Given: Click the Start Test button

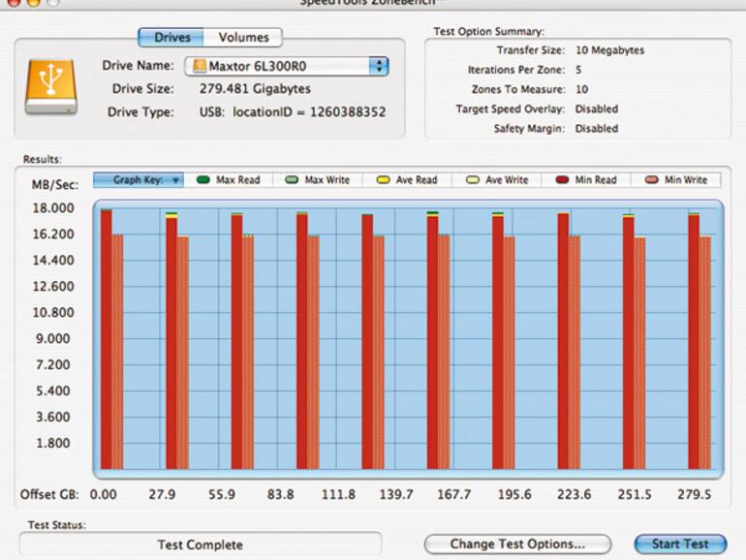Looking at the screenshot, I should pyautogui.click(x=680, y=544).
